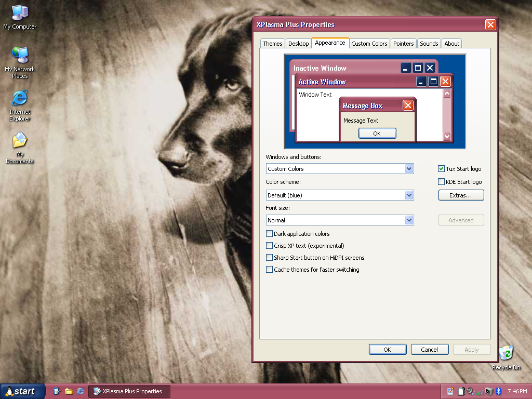Confirm with the dialog OK button
The height and width of the screenshot is (399, 532).
click(x=388, y=350)
